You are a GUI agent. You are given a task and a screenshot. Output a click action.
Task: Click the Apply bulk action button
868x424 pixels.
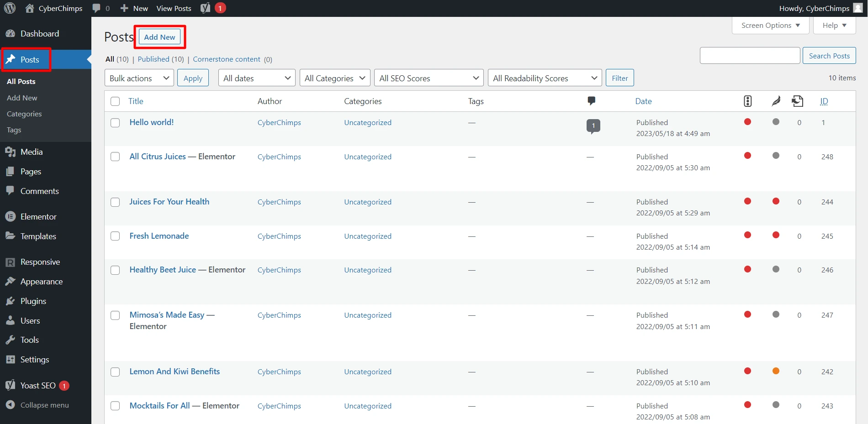click(x=193, y=78)
